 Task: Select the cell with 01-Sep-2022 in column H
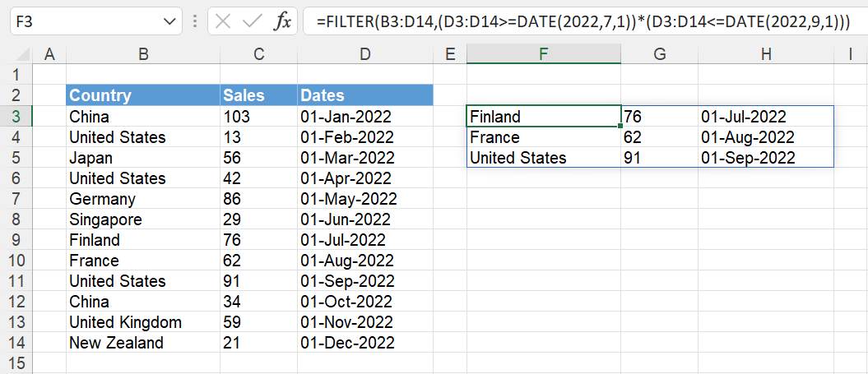(x=766, y=158)
